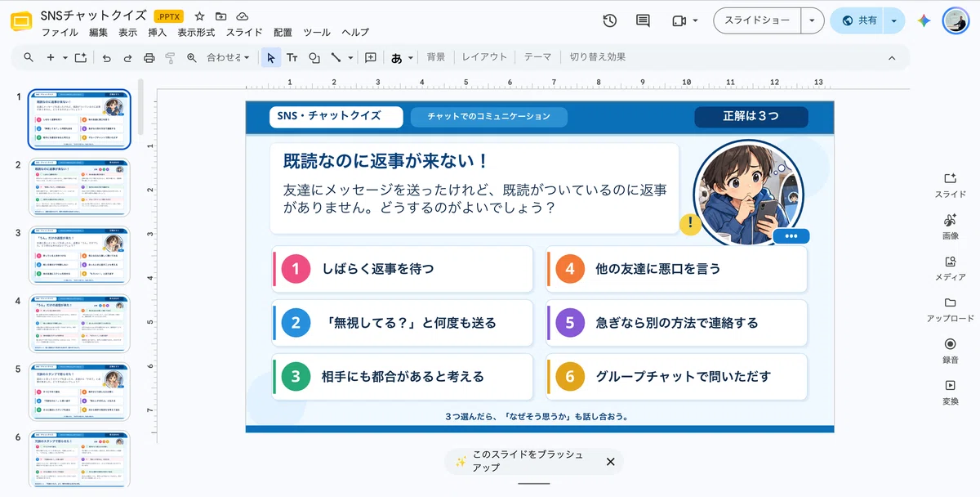Open version history clock icon

tap(609, 20)
